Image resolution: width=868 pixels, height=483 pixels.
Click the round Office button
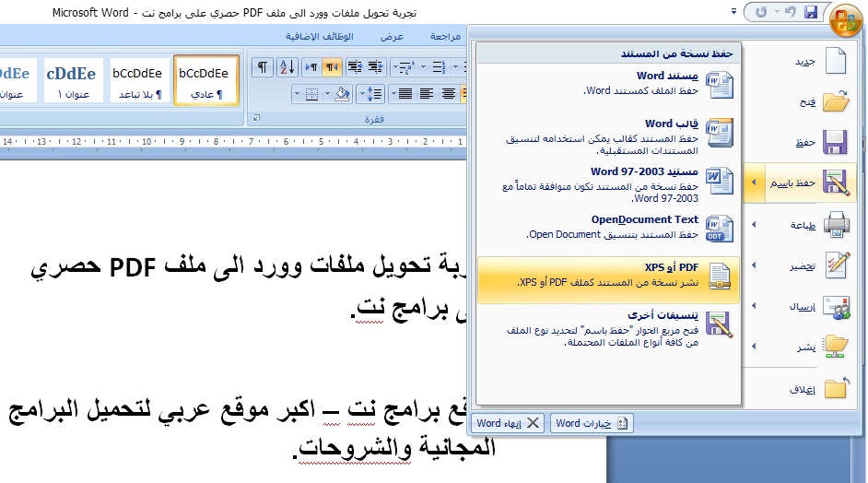click(x=846, y=20)
